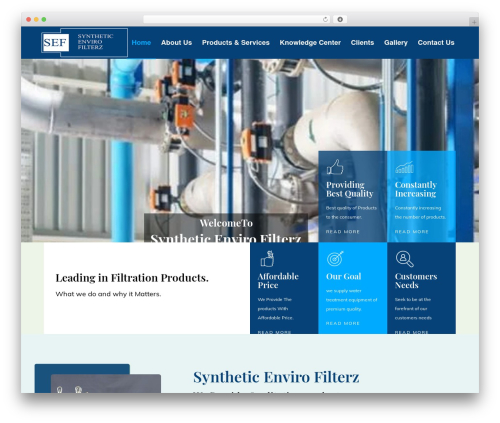Go to the About Us page
Viewport: 500px width, 423px height.
(176, 43)
